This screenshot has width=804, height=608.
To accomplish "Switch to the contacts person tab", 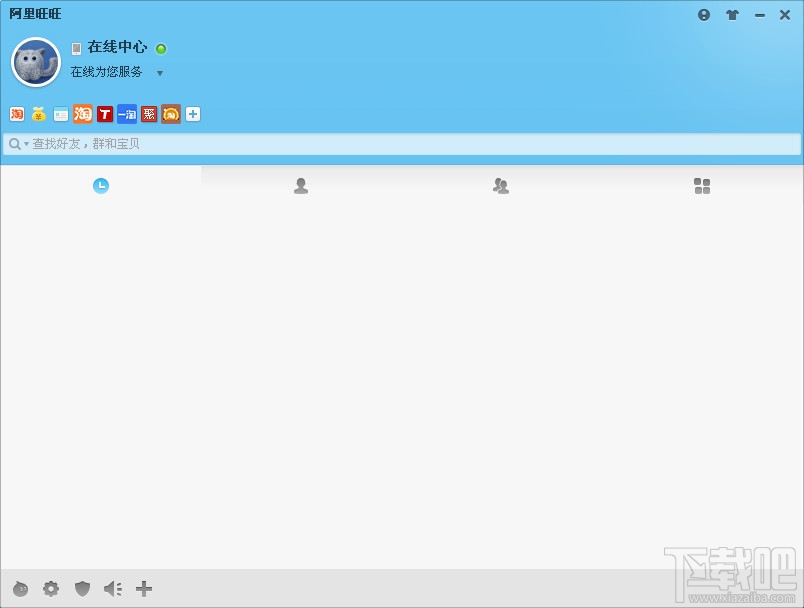I will point(301,185).
